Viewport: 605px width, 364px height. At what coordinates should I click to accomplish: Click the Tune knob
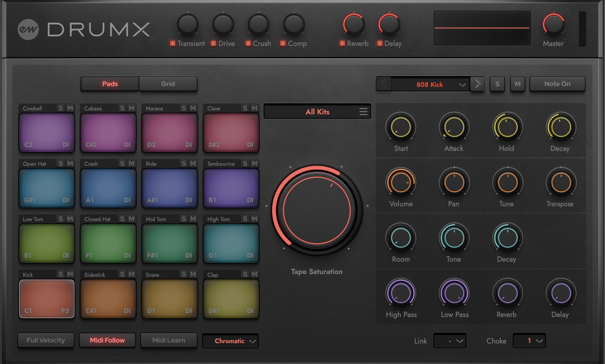tap(507, 183)
